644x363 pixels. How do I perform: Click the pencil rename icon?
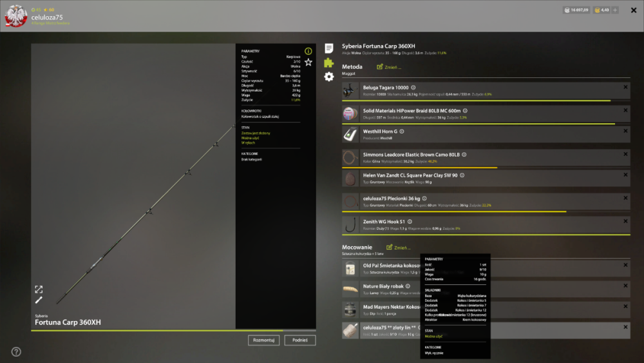(x=39, y=300)
